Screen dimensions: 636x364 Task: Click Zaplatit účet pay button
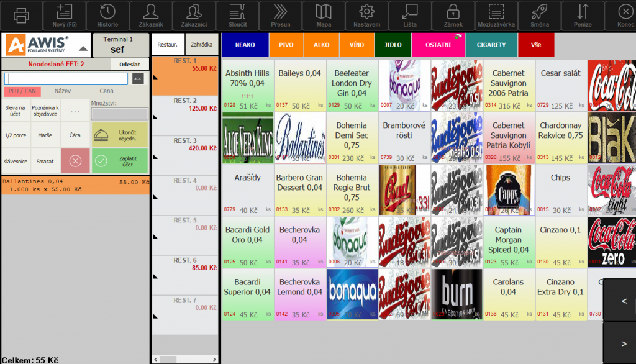click(x=120, y=161)
